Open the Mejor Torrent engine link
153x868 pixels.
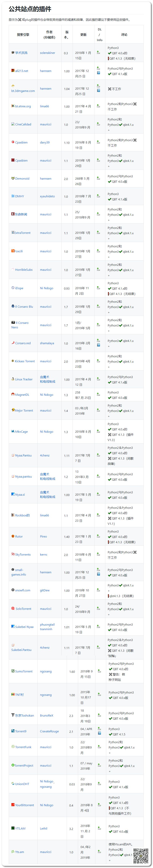pos(24,411)
